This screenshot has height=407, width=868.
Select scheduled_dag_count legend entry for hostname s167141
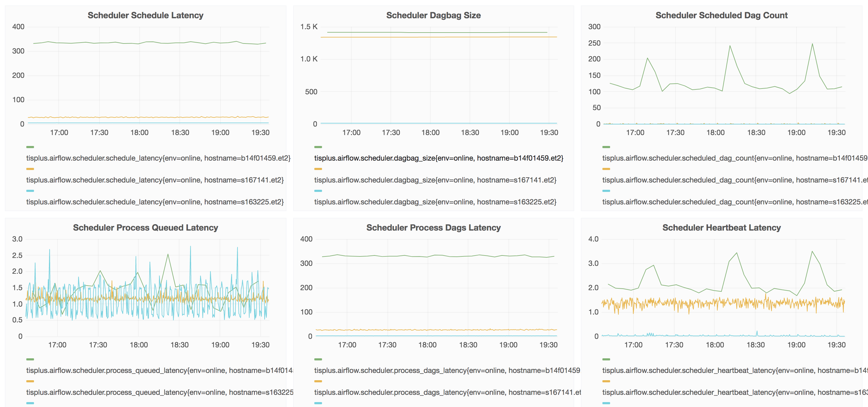[735, 180]
